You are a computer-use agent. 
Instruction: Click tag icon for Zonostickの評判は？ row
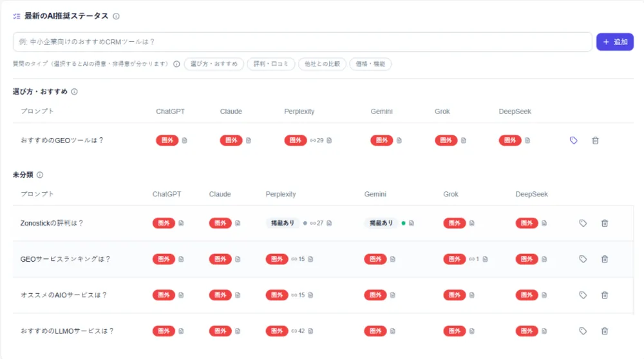(x=583, y=223)
